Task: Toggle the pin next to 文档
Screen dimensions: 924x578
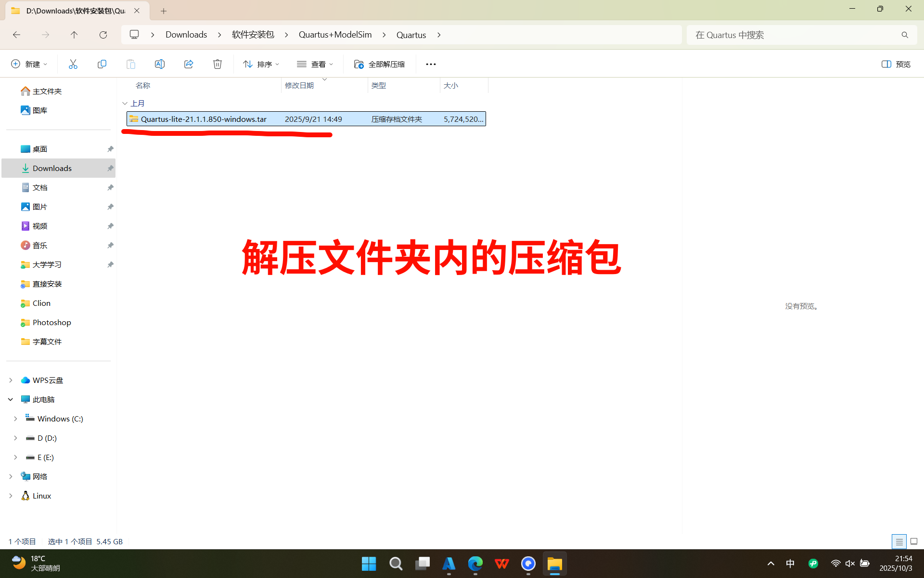Action: (110, 187)
